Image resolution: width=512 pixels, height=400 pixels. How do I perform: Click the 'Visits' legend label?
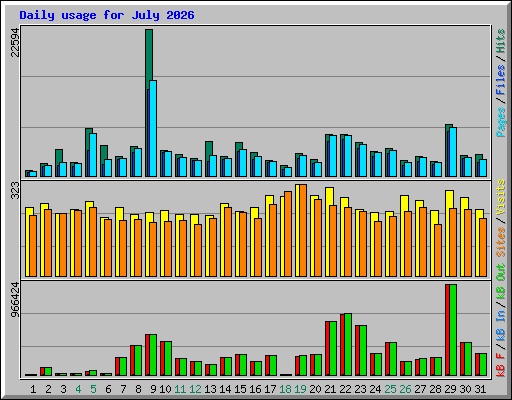tap(501, 197)
